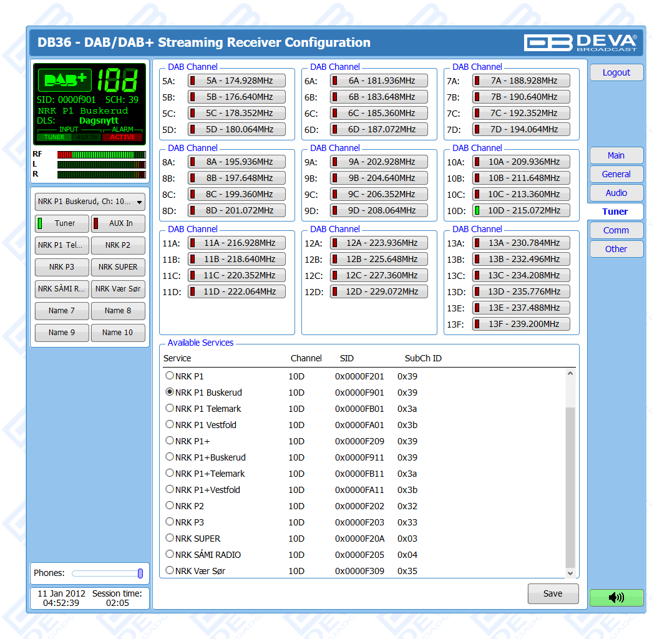Screen dimensions: 672x639
Task: Tune to channel 13F - 239.200MHz
Action: [521, 324]
